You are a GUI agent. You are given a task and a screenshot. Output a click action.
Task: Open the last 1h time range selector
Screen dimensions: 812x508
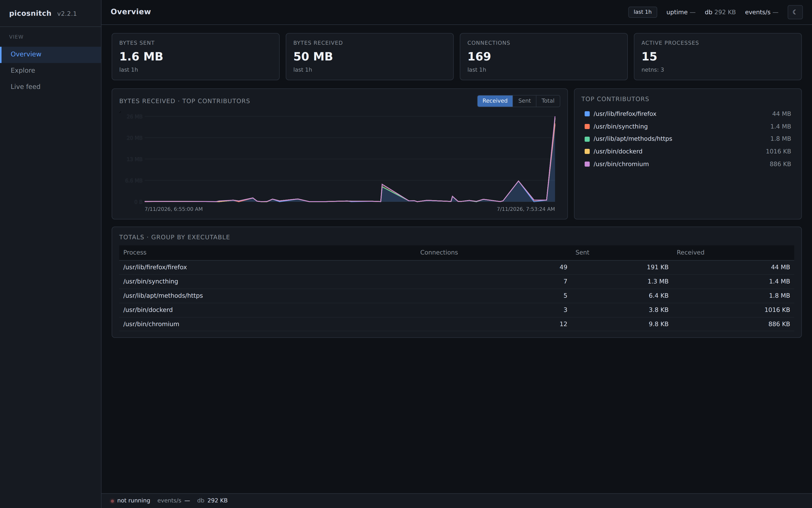click(x=642, y=12)
